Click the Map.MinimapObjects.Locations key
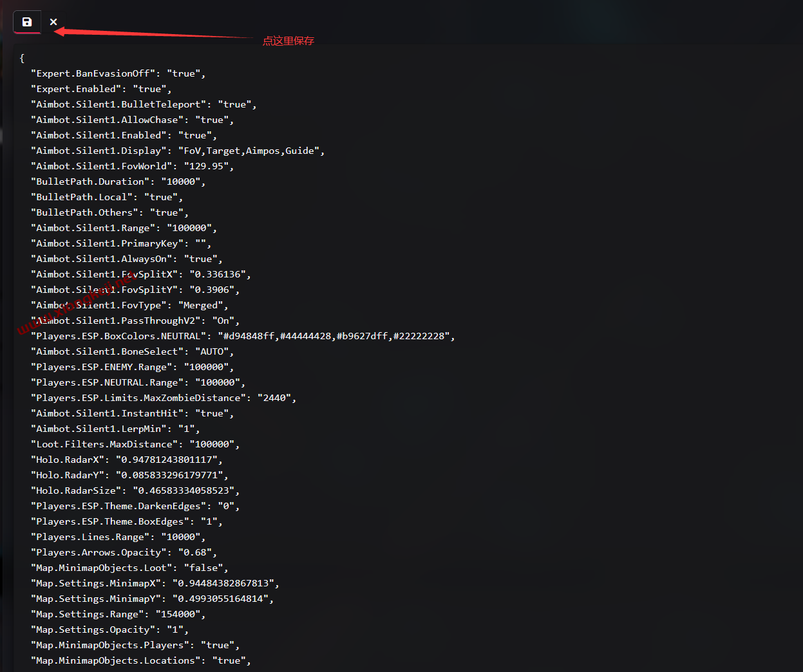The width and height of the screenshot is (803, 672). click(115, 660)
